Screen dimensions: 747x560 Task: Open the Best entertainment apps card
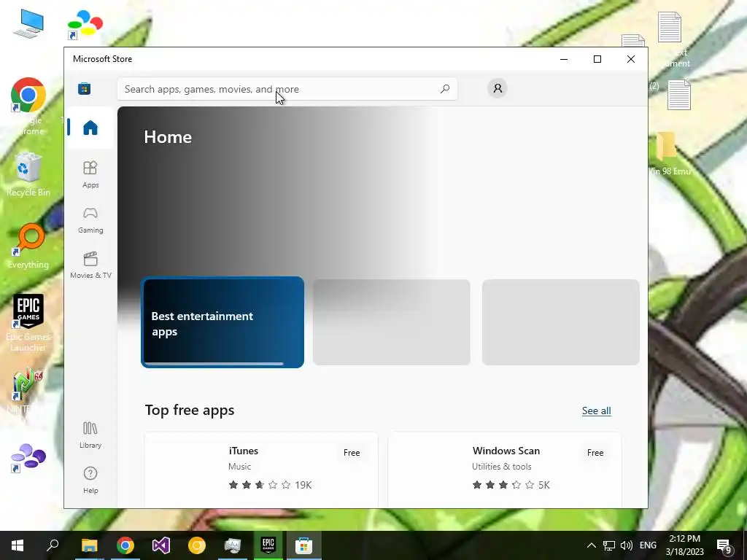click(x=222, y=322)
